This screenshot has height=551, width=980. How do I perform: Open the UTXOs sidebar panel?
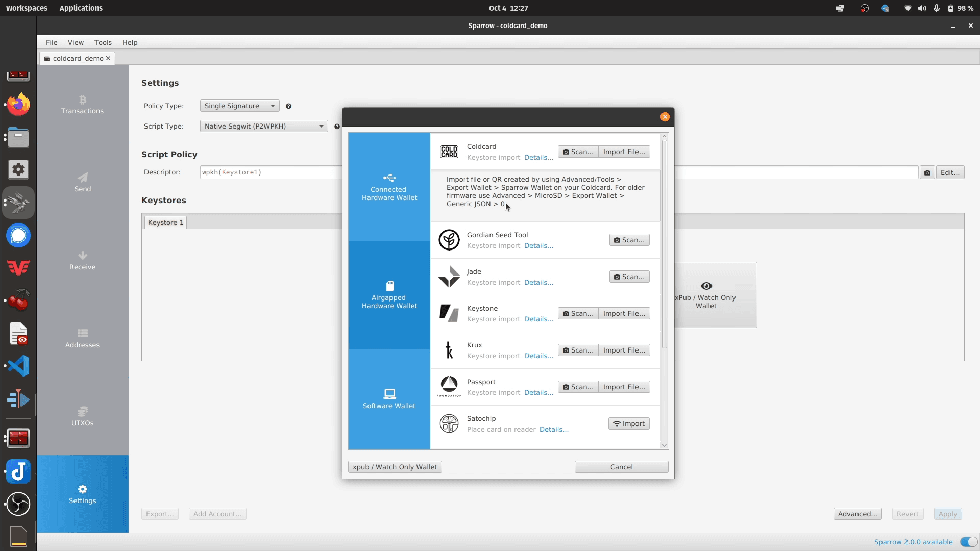pyautogui.click(x=82, y=417)
